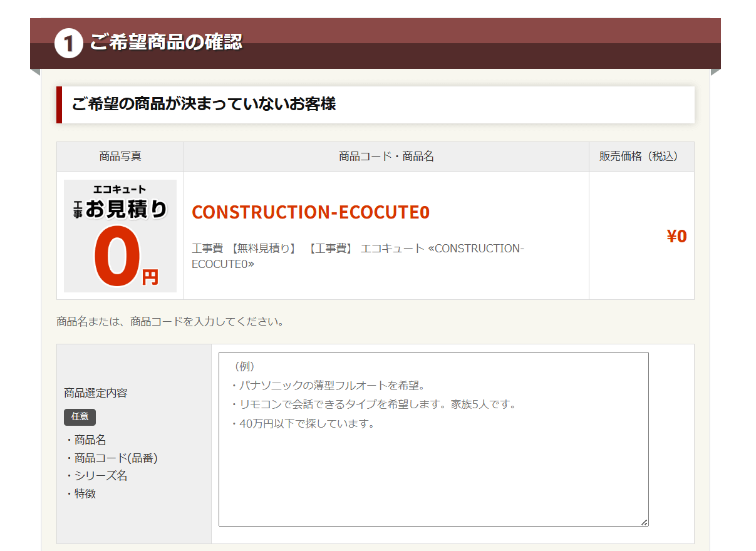Click the 特徴 bullet item
Screen dimensions: 756x551
coord(85,493)
